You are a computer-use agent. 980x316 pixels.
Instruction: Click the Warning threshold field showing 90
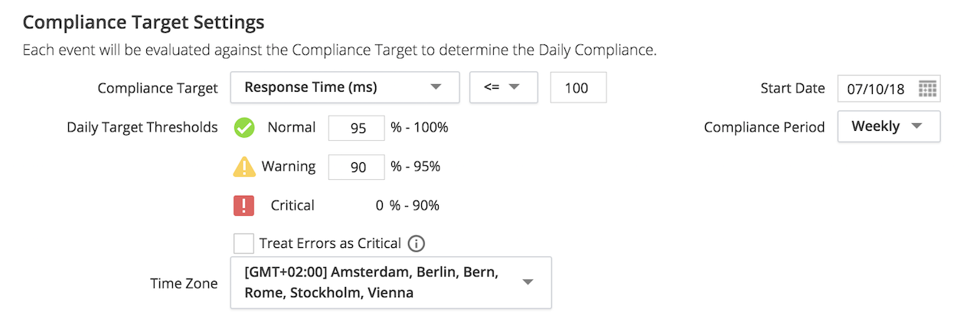click(356, 166)
